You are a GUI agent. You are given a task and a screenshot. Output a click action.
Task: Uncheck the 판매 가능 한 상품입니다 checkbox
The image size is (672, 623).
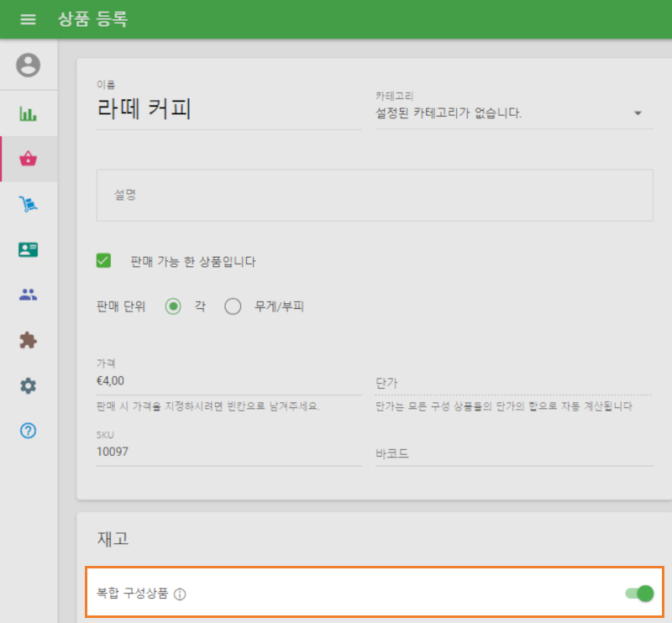click(102, 260)
